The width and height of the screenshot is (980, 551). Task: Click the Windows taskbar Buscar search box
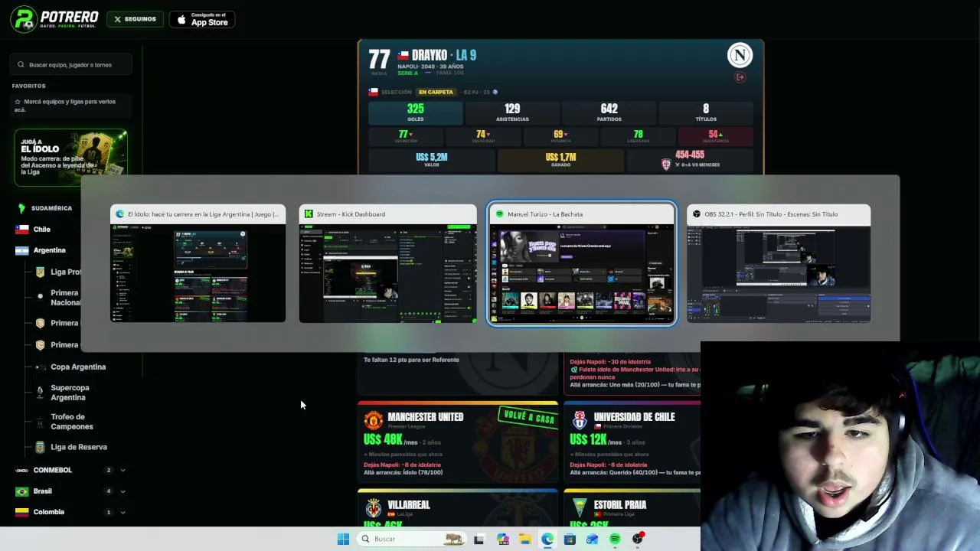tap(412, 539)
